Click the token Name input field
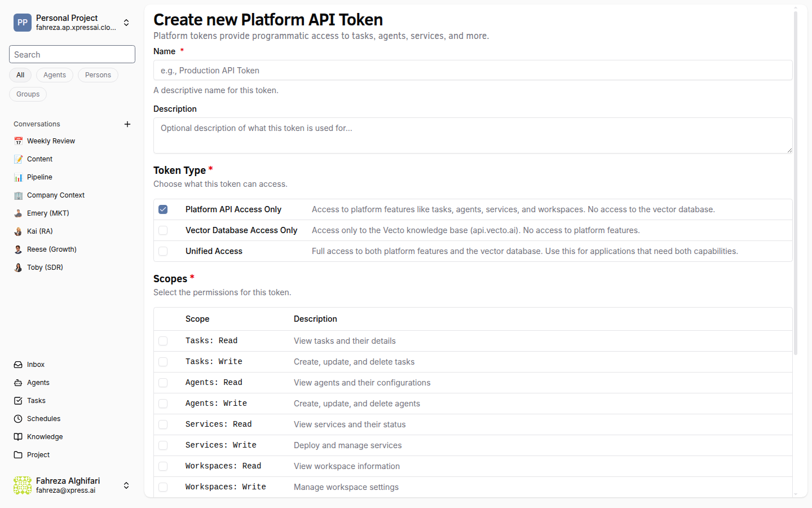The width and height of the screenshot is (812, 508). [473, 70]
